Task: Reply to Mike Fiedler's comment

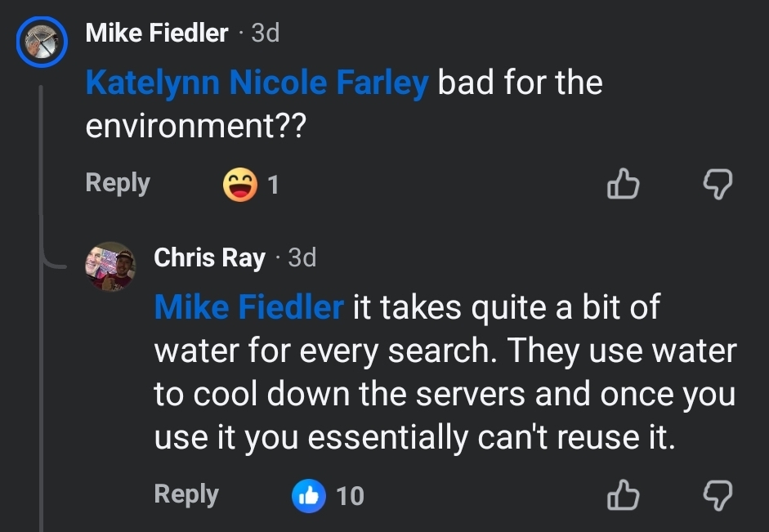Action: click(118, 183)
